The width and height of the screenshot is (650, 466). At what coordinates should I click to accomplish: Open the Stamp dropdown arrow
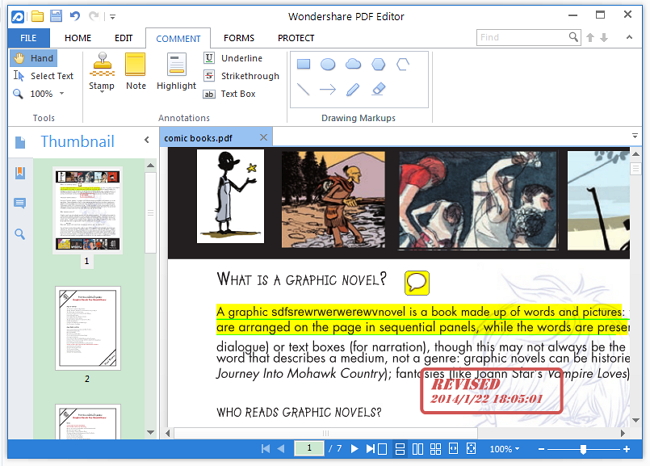coord(101,97)
